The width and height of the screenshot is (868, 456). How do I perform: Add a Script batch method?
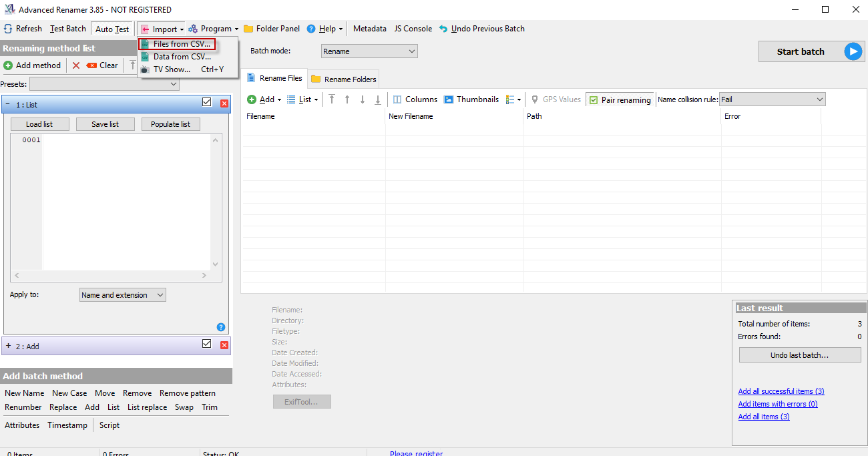(x=110, y=425)
